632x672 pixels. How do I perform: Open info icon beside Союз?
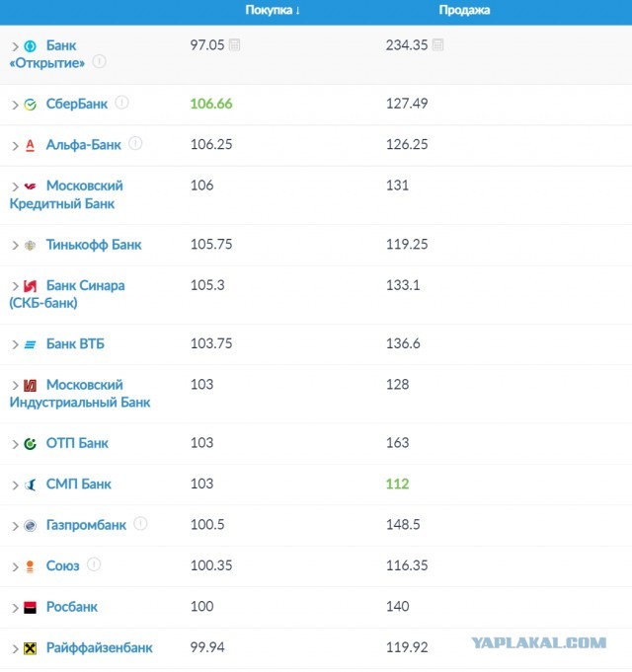[x=94, y=564]
